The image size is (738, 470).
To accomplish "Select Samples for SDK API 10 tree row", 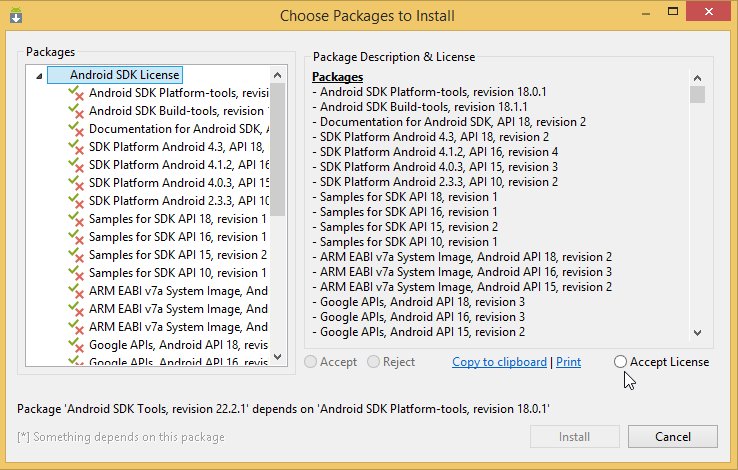I will 178,273.
